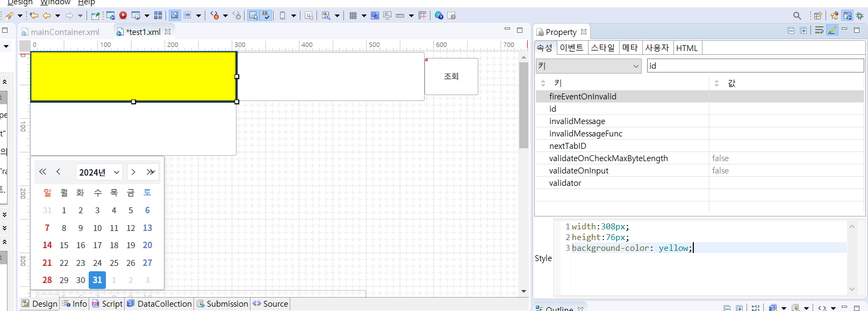Click the ruler icon in toolbar
The width and height of the screenshot is (868, 311).
pos(400,16)
